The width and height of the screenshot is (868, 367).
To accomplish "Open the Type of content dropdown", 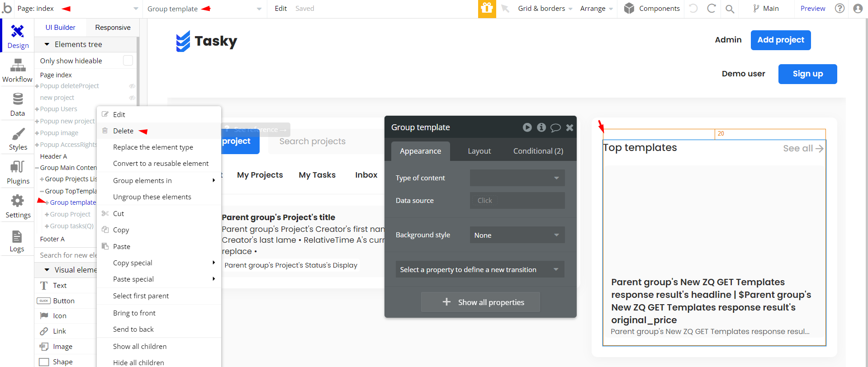I will coord(517,178).
